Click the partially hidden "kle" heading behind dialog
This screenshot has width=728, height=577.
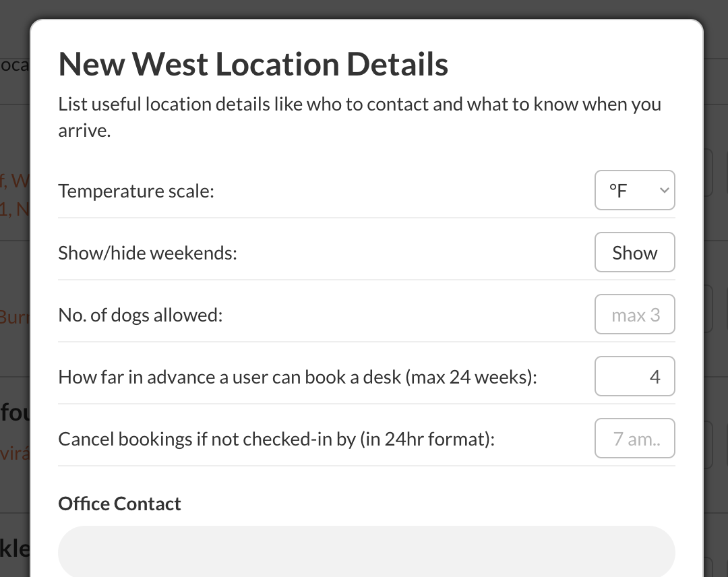coord(14,549)
